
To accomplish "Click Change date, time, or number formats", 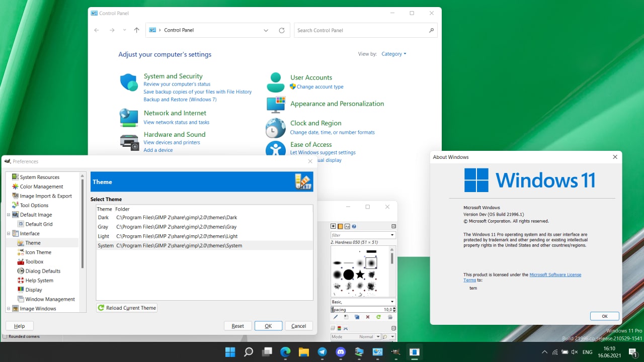I will pos(333,132).
